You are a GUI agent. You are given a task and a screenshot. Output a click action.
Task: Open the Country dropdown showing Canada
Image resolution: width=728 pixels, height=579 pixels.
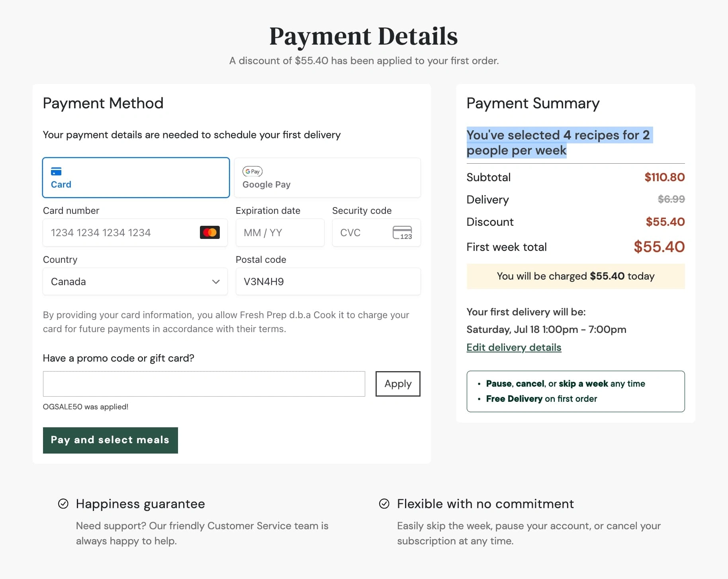coord(135,282)
